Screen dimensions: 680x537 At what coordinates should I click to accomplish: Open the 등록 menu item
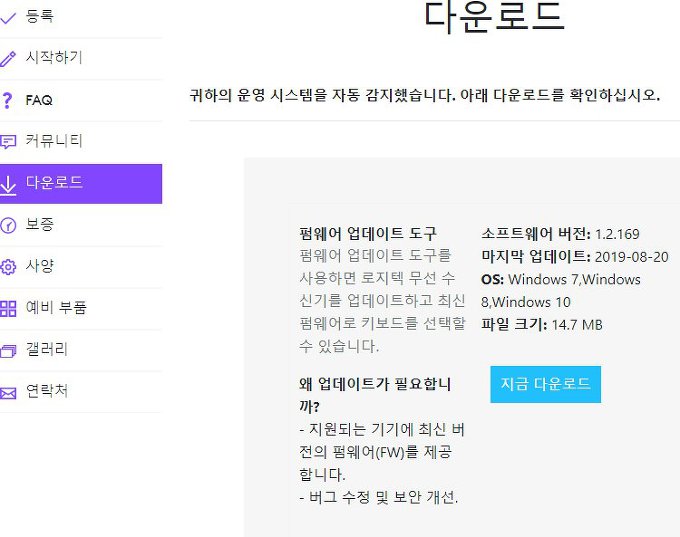tap(40, 17)
